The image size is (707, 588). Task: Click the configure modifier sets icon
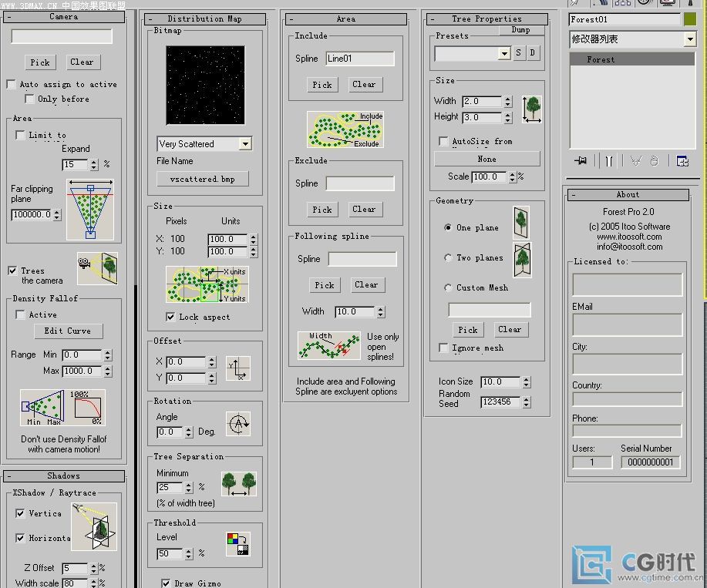coord(682,161)
